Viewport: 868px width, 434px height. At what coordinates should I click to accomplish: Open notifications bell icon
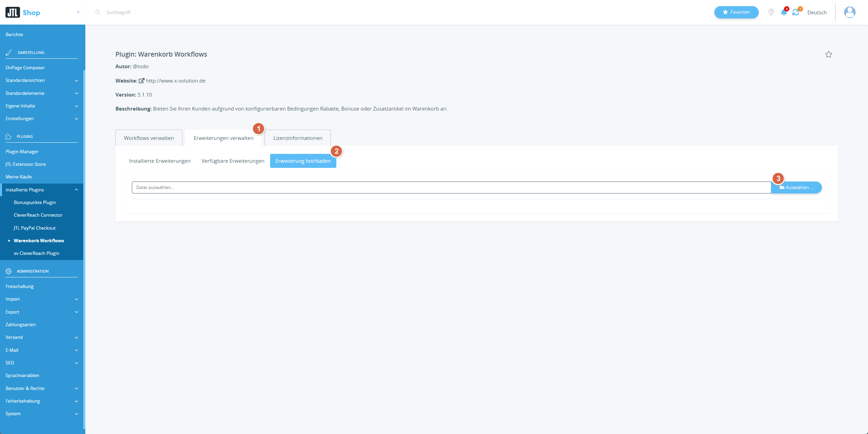pos(784,12)
